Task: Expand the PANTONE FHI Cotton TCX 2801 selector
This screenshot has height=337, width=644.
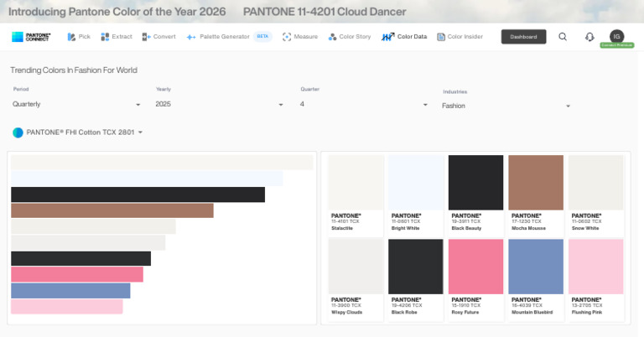Action: (x=78, y=132)
